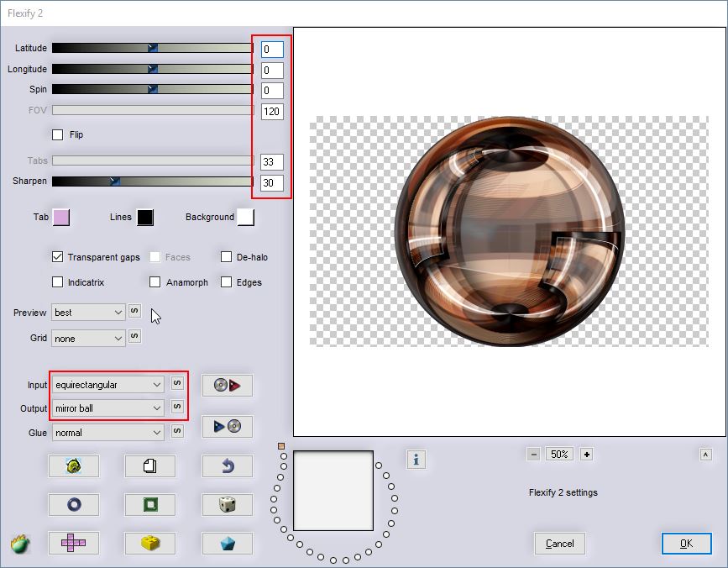Click the blue pentagon gem button
Screen dimensions: 728x568
227,544
